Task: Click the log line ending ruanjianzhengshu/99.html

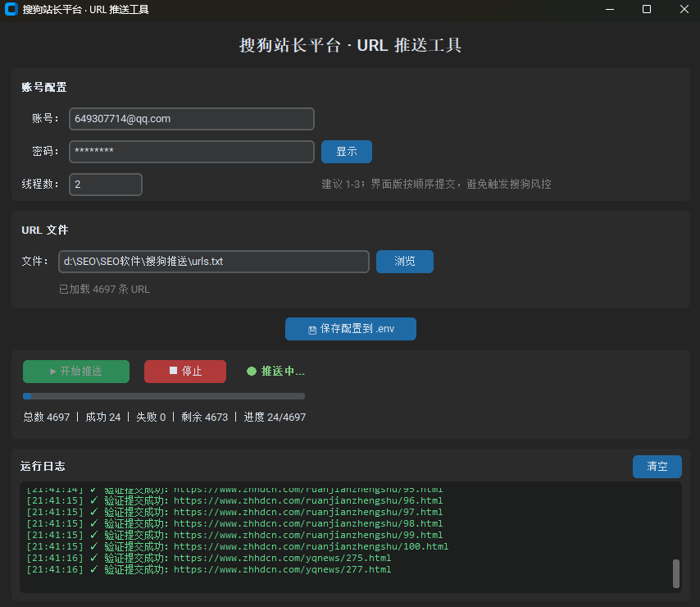Action: click(x=234, y=535)
